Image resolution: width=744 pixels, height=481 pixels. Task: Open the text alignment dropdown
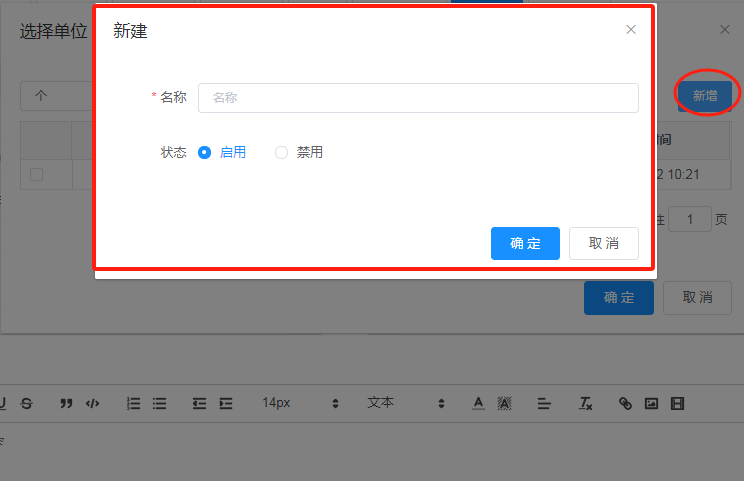544,403
